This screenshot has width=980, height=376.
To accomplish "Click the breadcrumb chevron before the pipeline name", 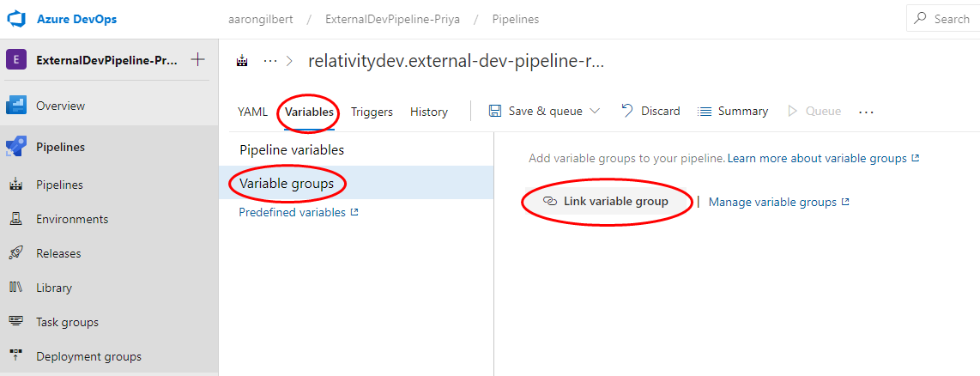I will click(289, 61).
